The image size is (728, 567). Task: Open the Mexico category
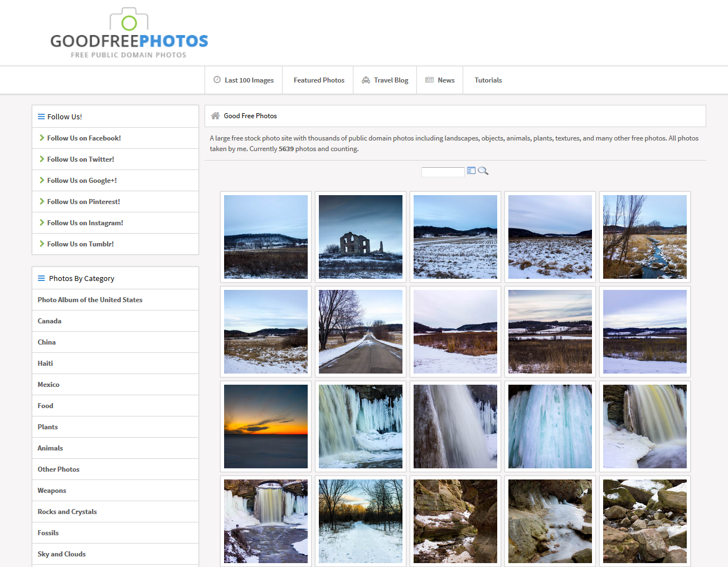coord(115,385)
